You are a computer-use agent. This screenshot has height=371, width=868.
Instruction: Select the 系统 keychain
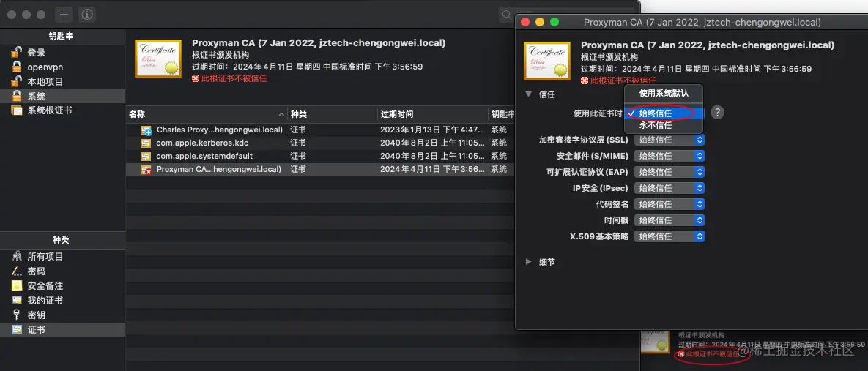tap(62, 96)
